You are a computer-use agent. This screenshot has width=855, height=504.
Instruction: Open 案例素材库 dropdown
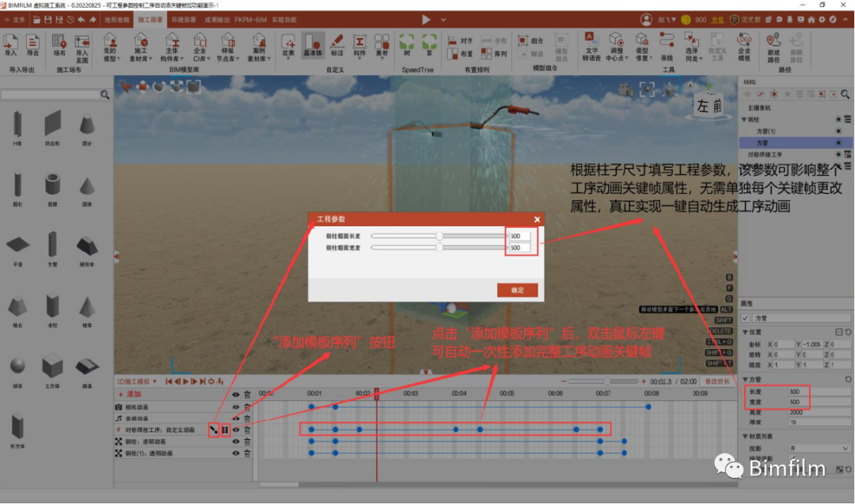pyautogui.click(x=258, y=47)
